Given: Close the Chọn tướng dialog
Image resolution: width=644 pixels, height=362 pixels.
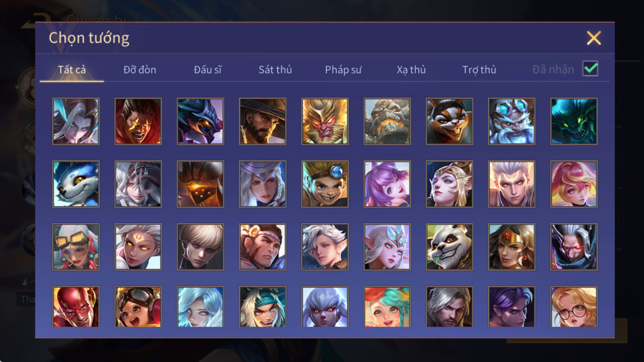Looking at the screenshot, I should 594,38.
